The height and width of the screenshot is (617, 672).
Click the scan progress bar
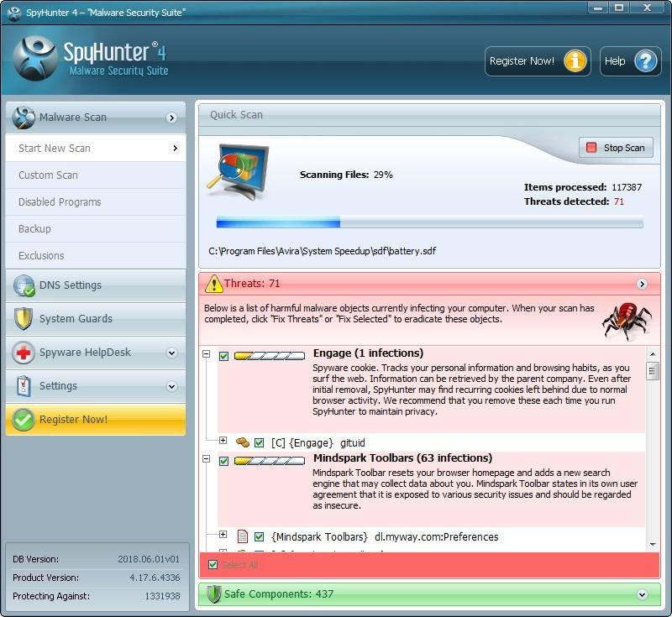(429, 222)
